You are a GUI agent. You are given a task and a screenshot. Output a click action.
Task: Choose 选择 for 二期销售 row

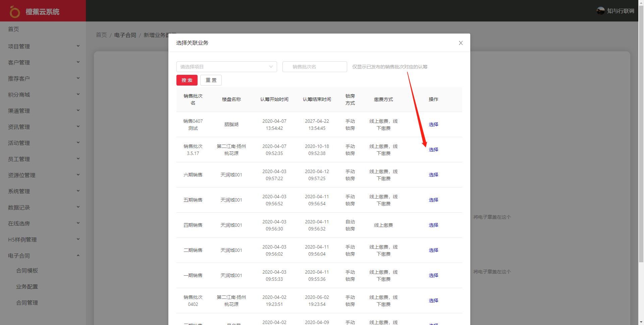433,250
